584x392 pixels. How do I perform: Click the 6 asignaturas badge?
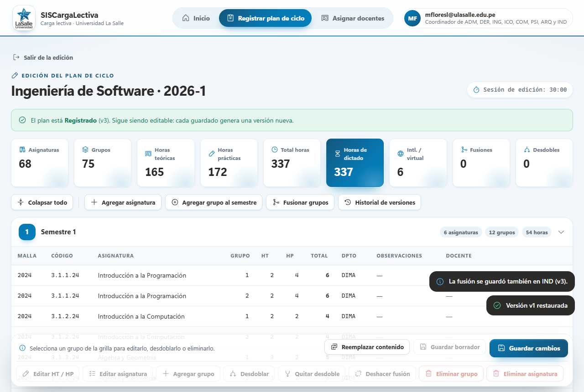pyautogui.click(x=461, y=232)
